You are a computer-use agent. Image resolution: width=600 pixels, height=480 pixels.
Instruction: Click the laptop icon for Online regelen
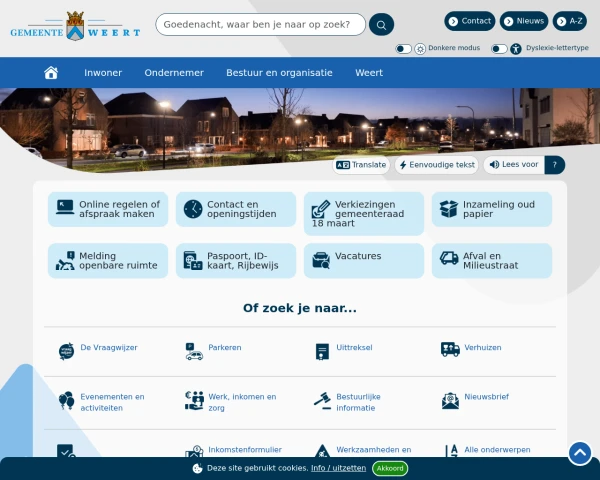click(65, 207)
